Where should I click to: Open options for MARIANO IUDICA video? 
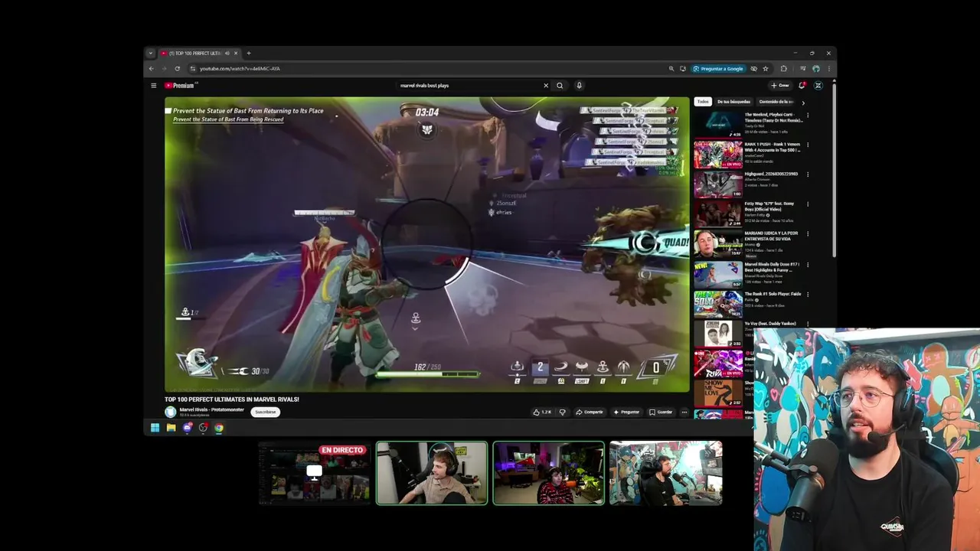click(x=807, y=234)
